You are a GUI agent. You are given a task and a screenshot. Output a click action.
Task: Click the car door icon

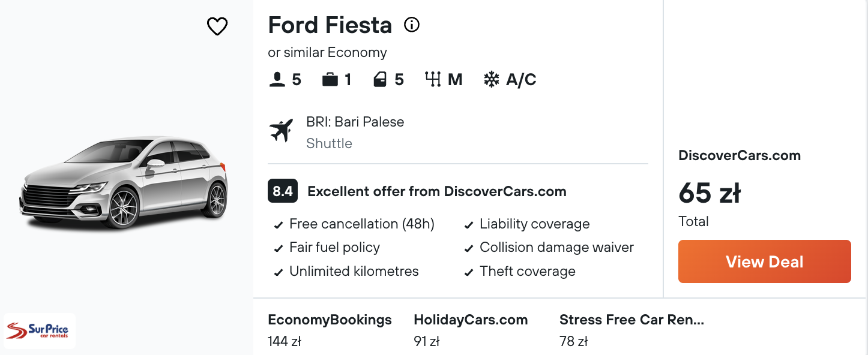[380, 80]
